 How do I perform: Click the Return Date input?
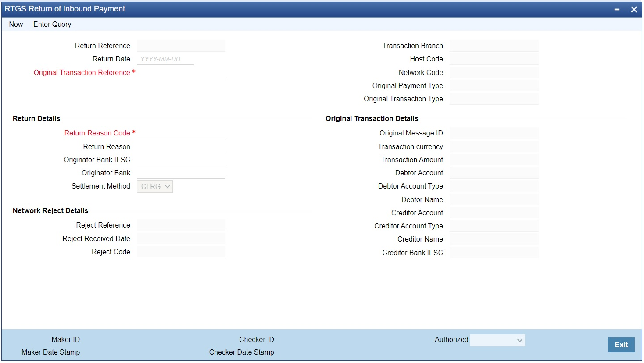[165, 59]
